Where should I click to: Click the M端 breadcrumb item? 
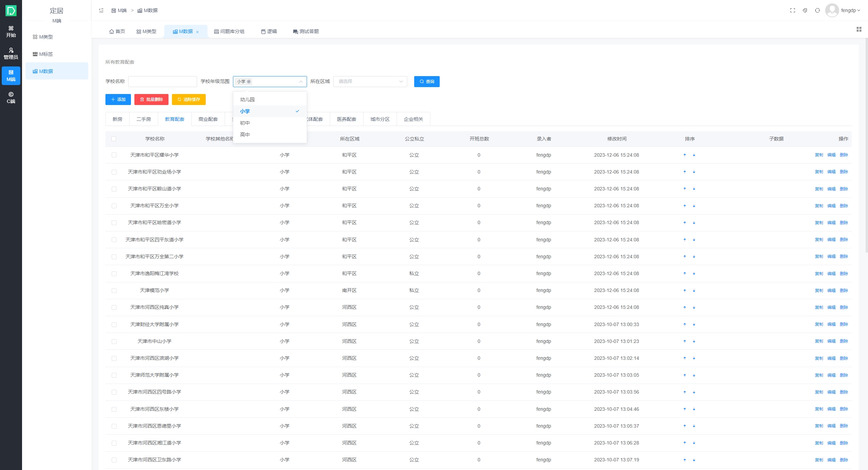coord(119,11)
